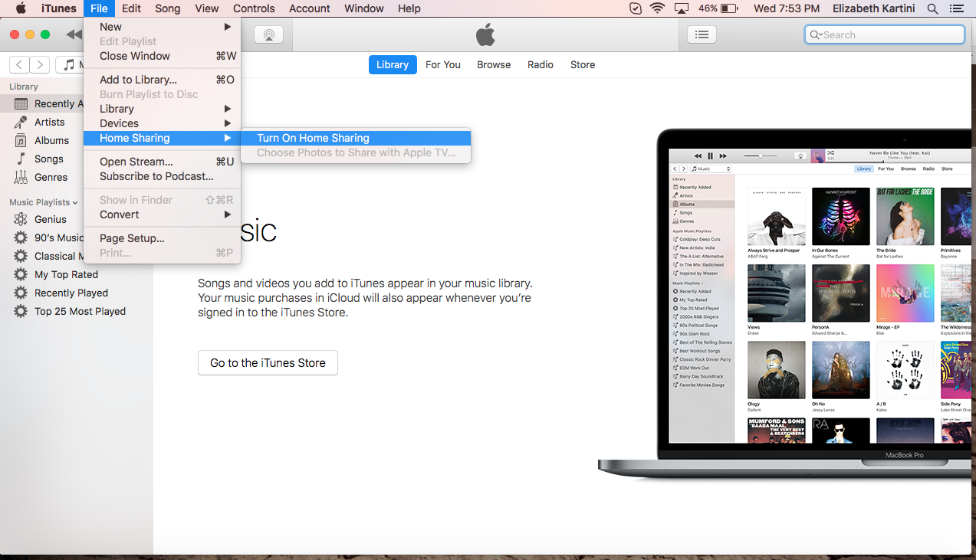Click the Search input field
The image size is (976, 560).
pyautogui.click(x=889, y=34)
